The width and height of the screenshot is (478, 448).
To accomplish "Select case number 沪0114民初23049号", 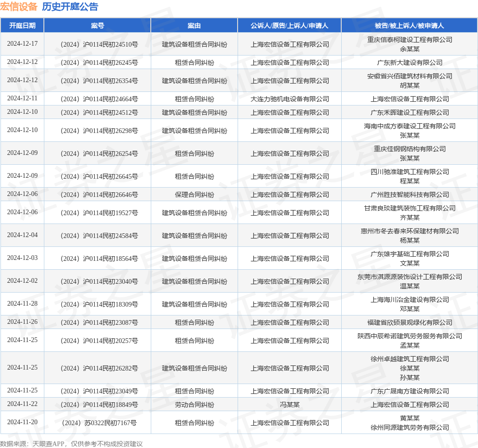I will pos(99,391).
